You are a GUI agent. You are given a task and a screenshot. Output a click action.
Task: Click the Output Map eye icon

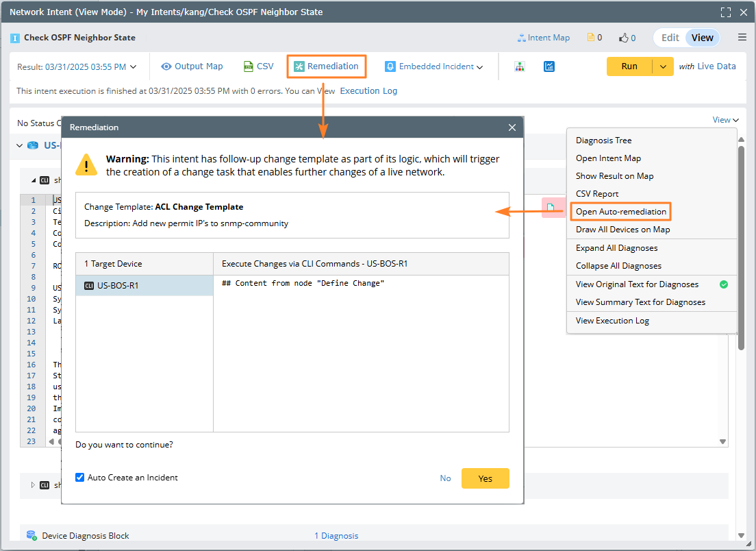tap(166, 66)
